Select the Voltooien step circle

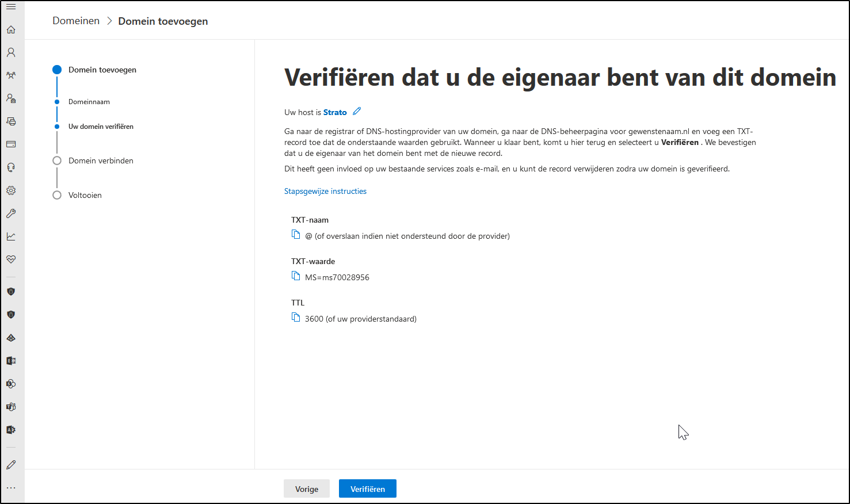pyautogui.click(x=56, y=195)
